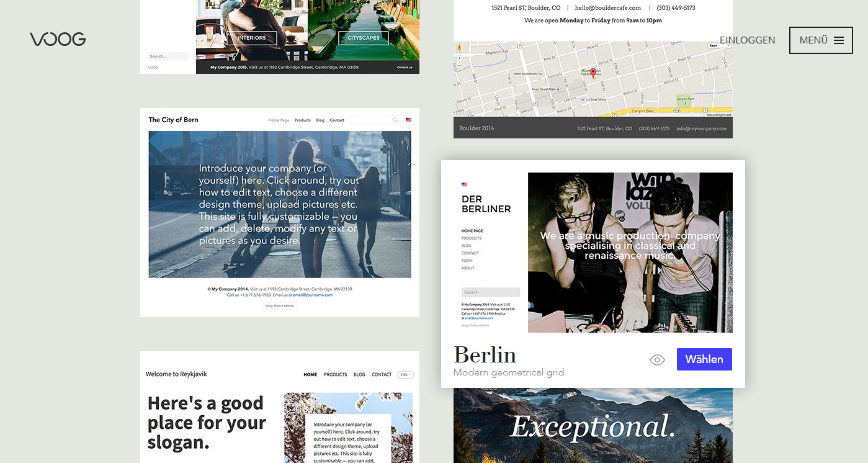Preview the Berlin template via eye icon
Screen dimensions: 868x463
click(x=657, y=360)
